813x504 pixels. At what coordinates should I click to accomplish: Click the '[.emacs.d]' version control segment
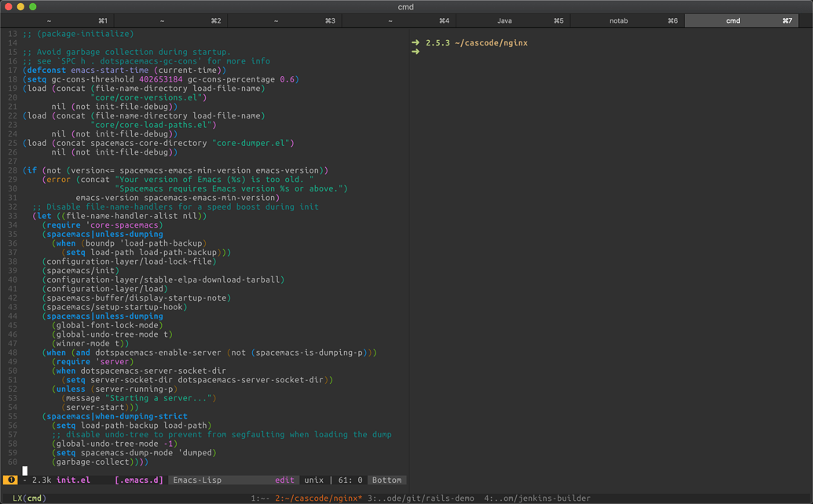click(138, 480)
